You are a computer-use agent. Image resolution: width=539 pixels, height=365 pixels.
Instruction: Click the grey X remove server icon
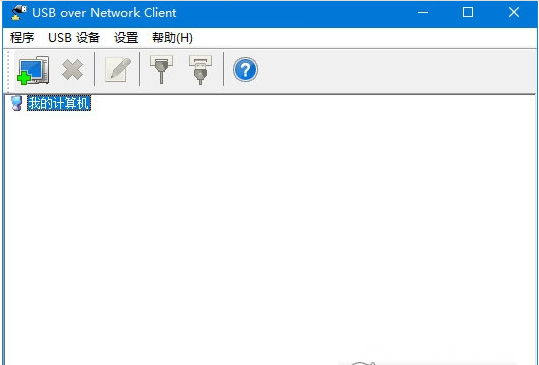point(72,70)
